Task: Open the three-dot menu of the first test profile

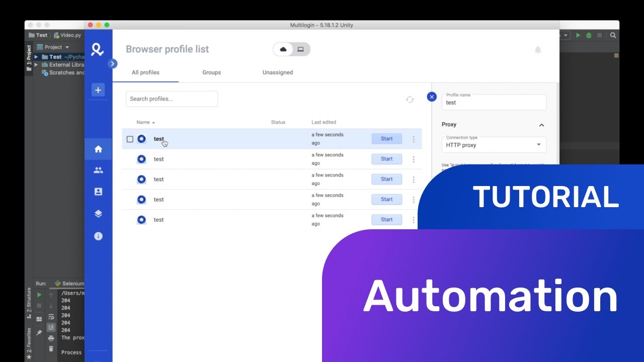Action: (x=414, y=139)
